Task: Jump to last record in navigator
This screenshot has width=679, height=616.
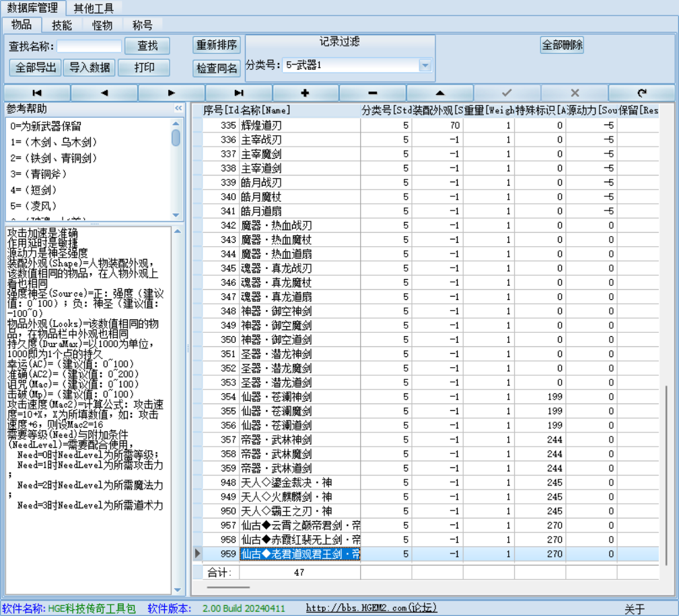Action: (239, 93)
